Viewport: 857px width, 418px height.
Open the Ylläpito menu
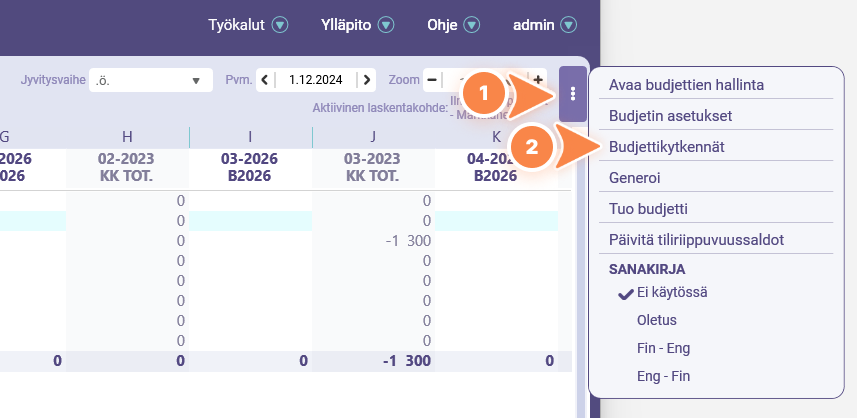(x=358, y=25)
